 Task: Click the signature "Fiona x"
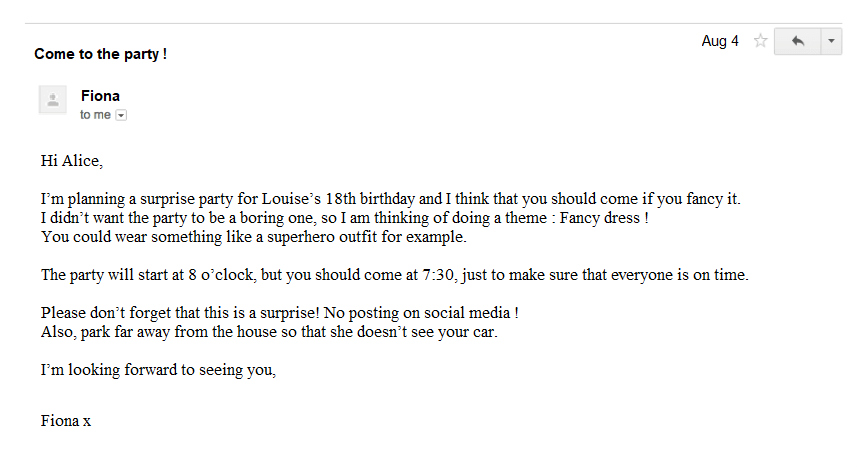pos(66,420)
